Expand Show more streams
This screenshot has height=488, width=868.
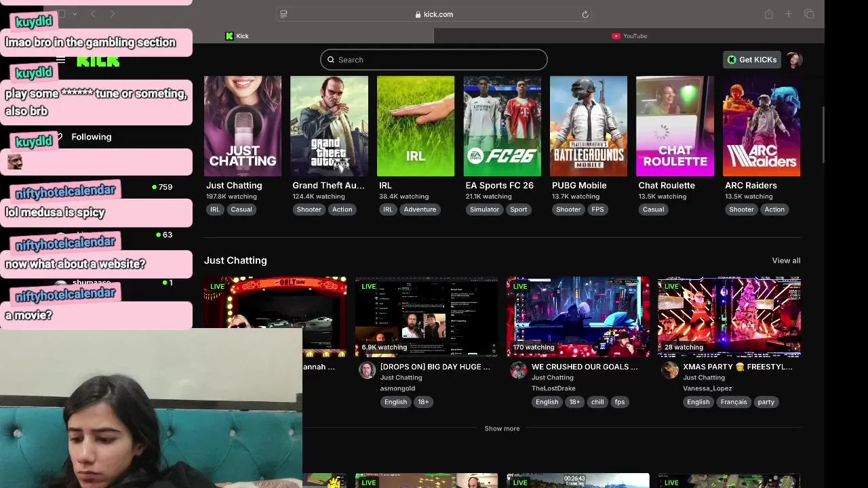click(x=502, y=428)
